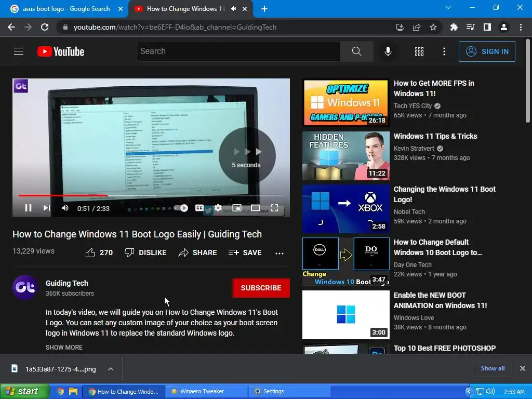Click the address bar URL
Image resolution: width=532 pixels, height=399 pixels.
(175, 27)
